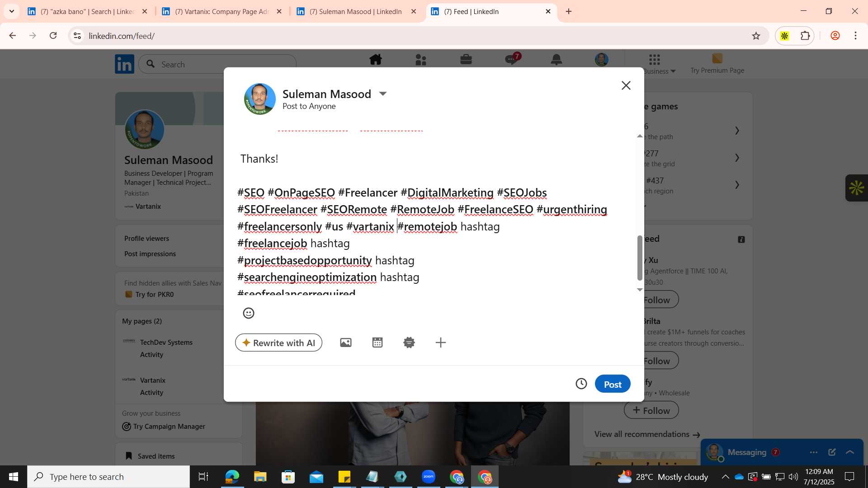Click Try for PKR0 Sales Nav offer
This screenshot has height=488, width=868.
click(x=150, y=295)
